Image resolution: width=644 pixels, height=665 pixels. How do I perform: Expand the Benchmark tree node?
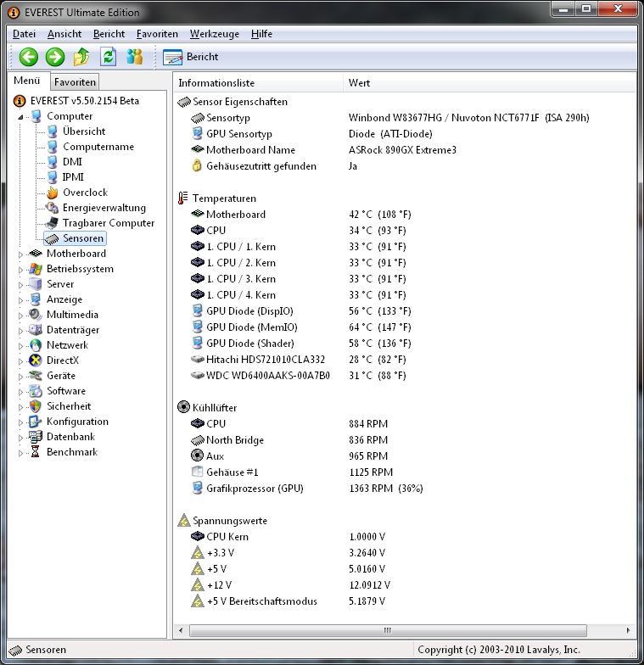coord(20,453)
